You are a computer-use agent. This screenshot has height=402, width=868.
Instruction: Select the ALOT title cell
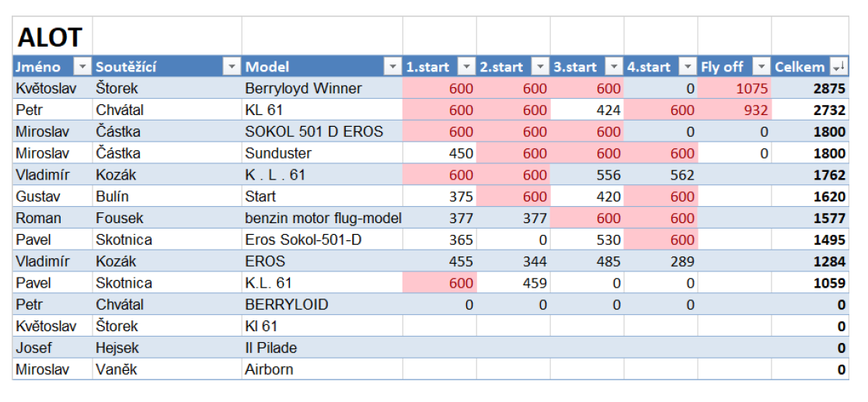[x=53, y=36]
